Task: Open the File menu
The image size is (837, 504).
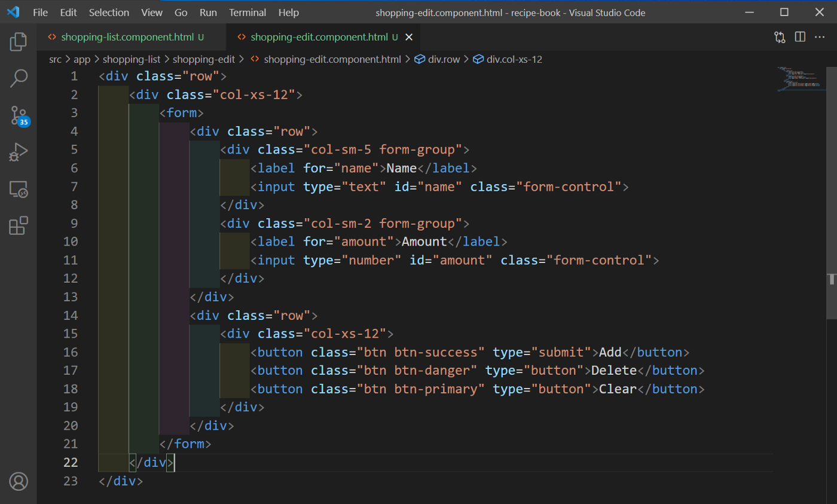Action: point(41,12)
